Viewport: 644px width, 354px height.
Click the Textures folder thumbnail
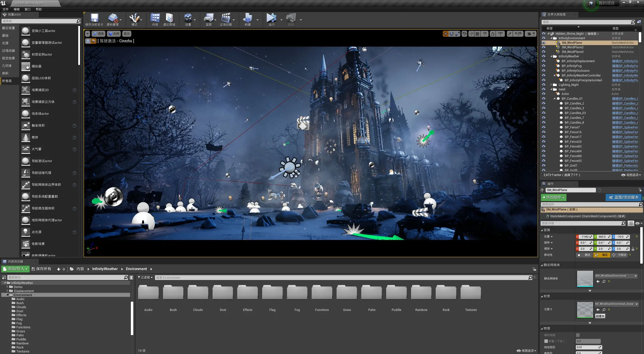pyautogui.click(x=470, y=293)
